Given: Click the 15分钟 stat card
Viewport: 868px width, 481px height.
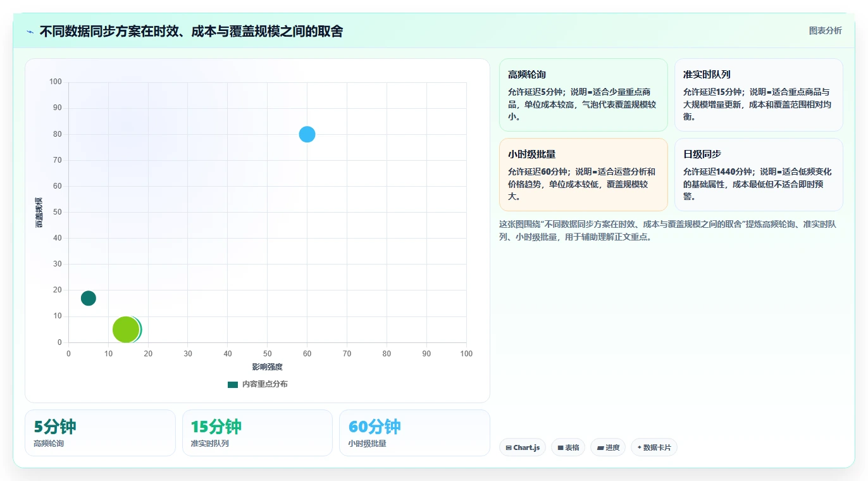Looking at the screenshot, I should pos(257,433).
